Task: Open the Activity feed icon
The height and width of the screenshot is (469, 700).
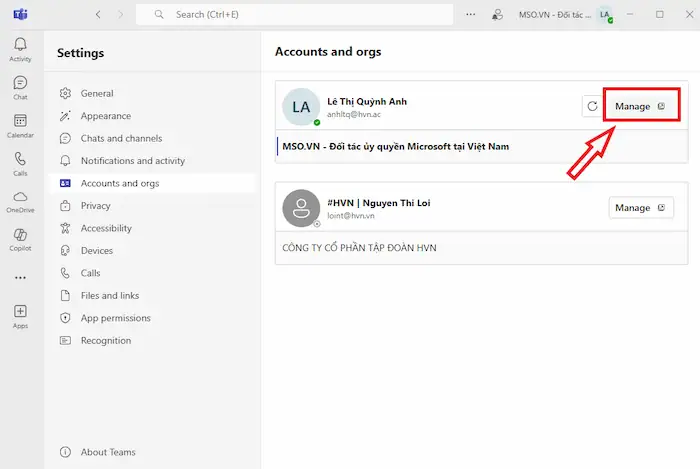Action: (20, 48)
